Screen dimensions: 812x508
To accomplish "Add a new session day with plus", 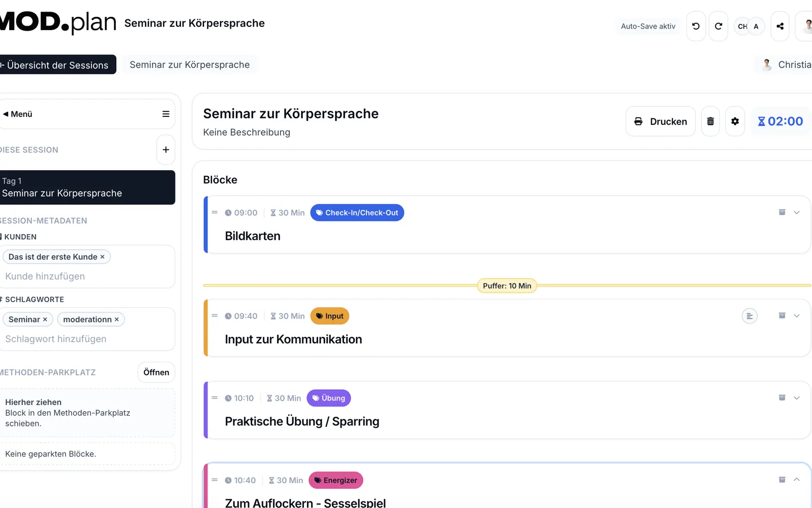I will (165, 150).
